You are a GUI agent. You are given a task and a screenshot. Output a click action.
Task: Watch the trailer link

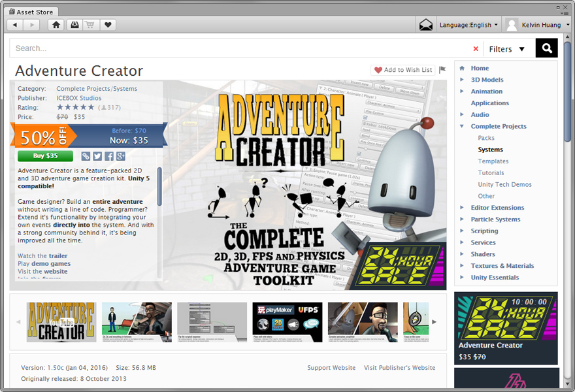coord(42,256)
